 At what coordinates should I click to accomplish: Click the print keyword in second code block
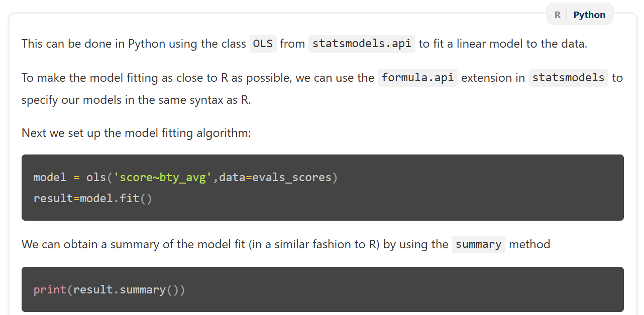50,290
